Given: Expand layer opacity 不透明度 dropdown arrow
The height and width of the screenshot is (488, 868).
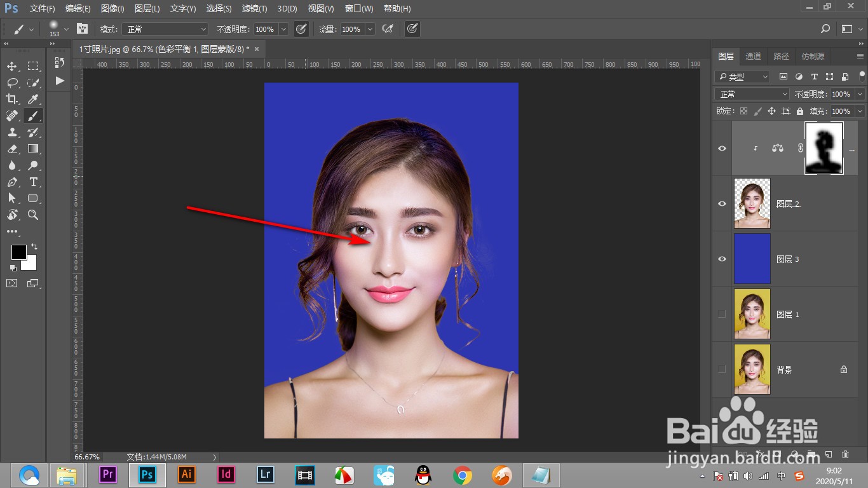Looking at the screenshot, I should [x=860, y=94].
